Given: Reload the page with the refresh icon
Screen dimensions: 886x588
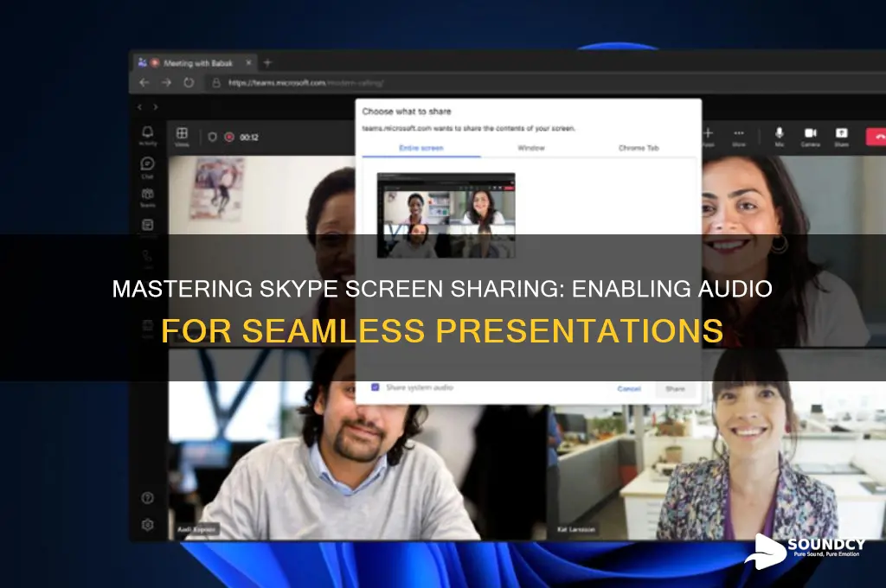Looking at the screenshot, I should click(189, 82).
